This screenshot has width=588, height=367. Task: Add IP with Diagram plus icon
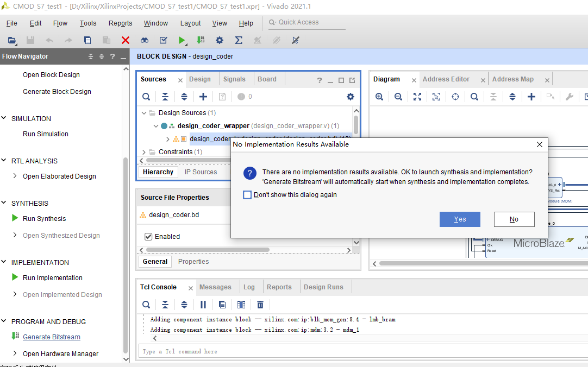click(531, 97)
